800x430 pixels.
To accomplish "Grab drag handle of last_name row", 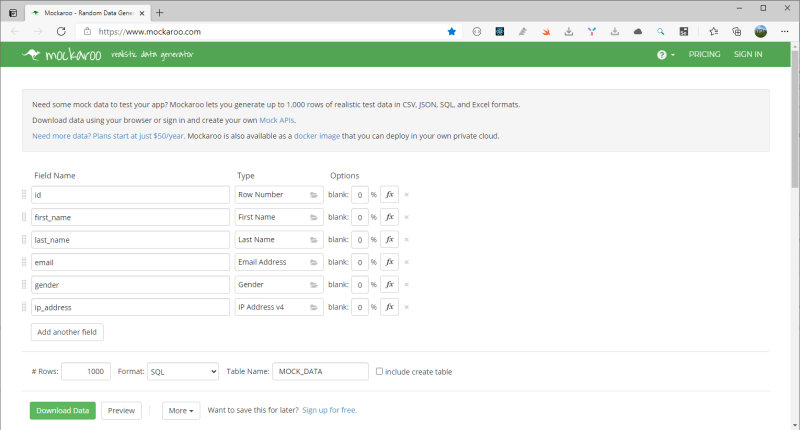I will pos(24,239).
